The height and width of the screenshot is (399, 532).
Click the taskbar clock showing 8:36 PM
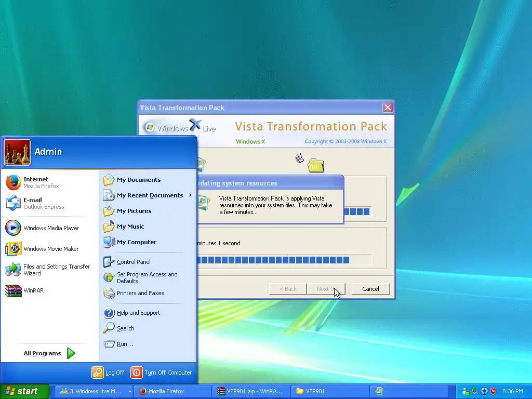pyautogui.click(x=513, y=391)
